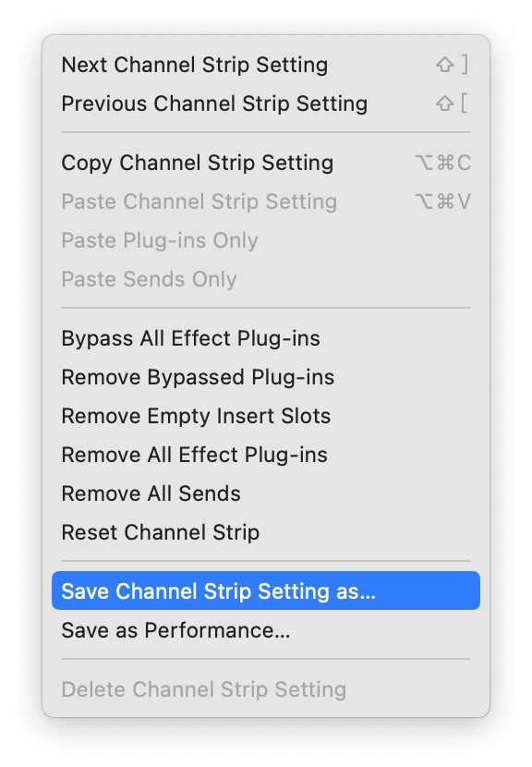
Task: Click separator line above Delete Channel Strip Setting
Action: pos(266,659)
